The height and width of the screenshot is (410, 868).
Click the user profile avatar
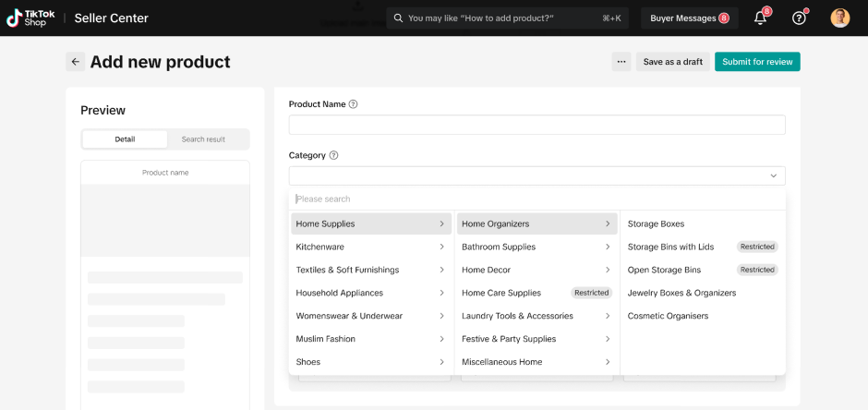839,18
